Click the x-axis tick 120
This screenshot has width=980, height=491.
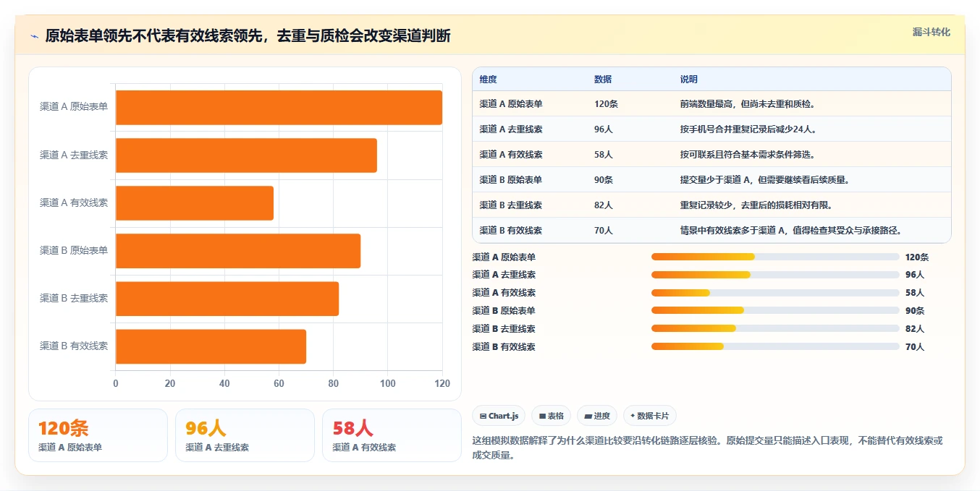coord(442,383)
